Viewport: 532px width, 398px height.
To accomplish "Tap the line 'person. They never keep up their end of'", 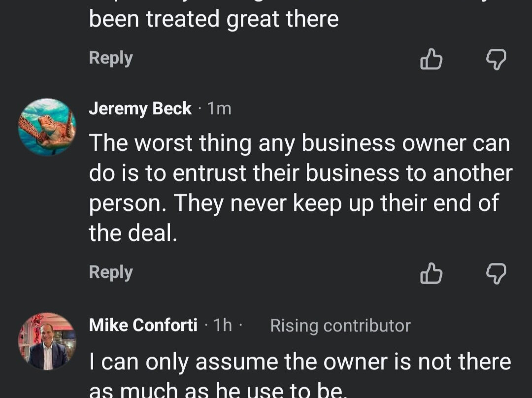I will 294,203.
